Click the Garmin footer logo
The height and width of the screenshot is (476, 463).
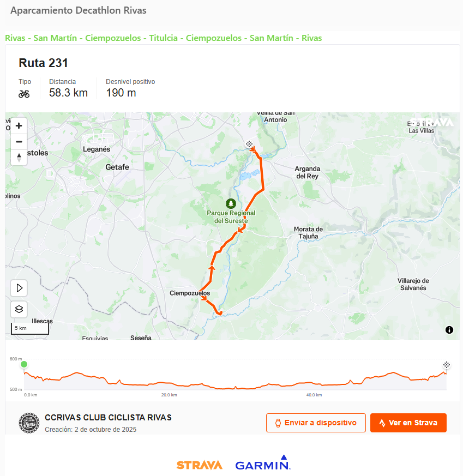[x=262, y=464]
